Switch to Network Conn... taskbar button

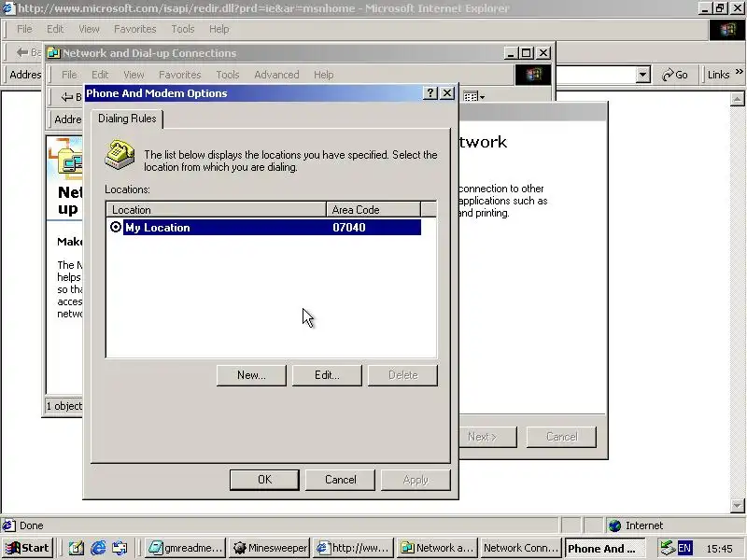(x=521, y=548)
